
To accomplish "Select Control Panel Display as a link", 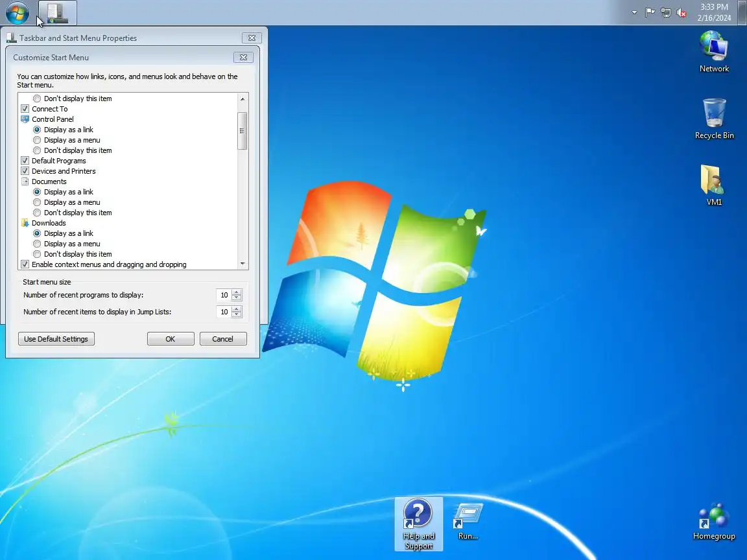I will pos(37,130).
